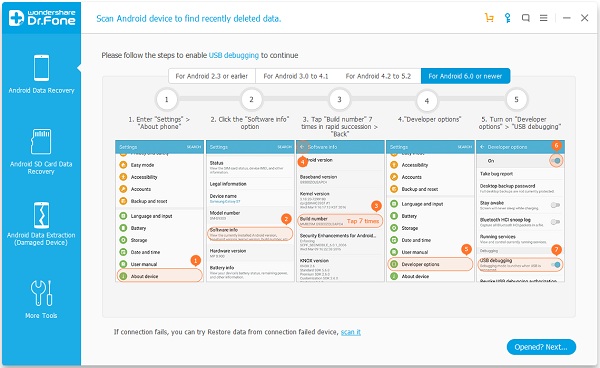Click the screenshot highlighting Developer options row
Image resolution: width=600 pixels, height=368 pixels.
point(430,211)
